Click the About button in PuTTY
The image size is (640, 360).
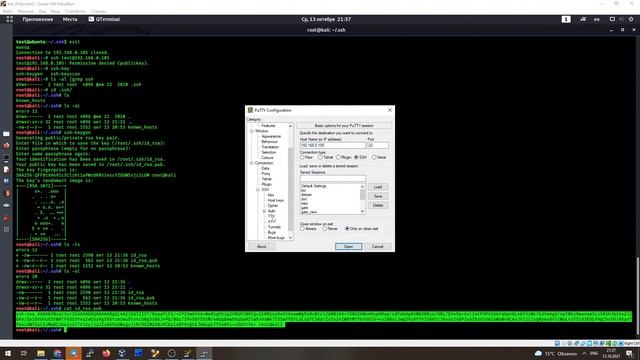[x=262, y=247]
